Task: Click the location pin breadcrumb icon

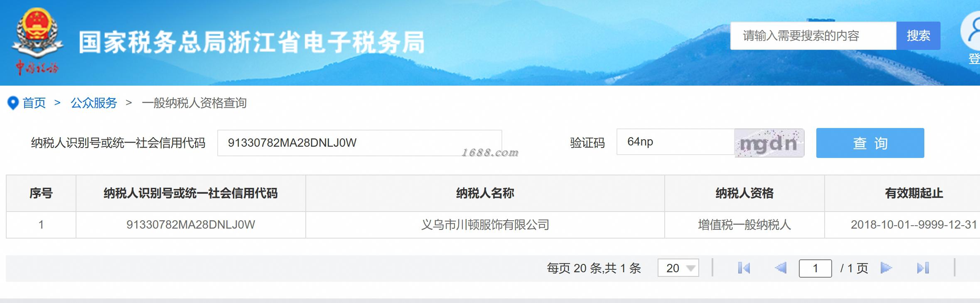Action: (x=13, y=103)
